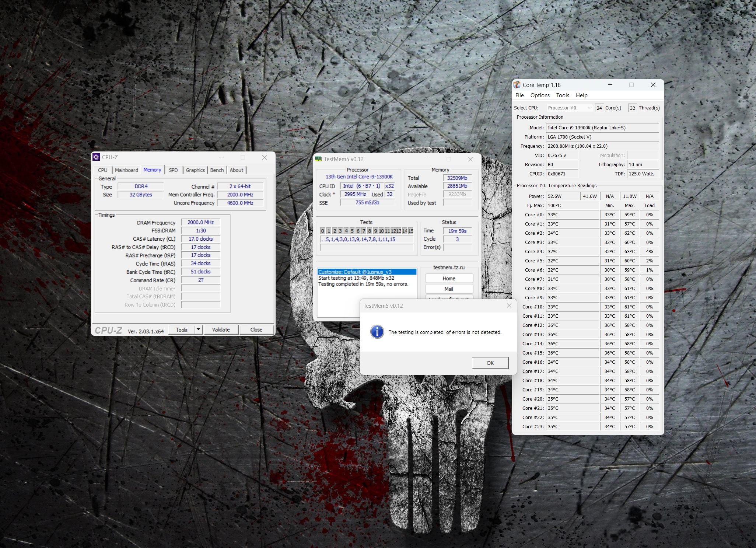Open the Select CPU Processor #0 dropdown
Viewport: 756px width, 548px height.
click(570, 108)
